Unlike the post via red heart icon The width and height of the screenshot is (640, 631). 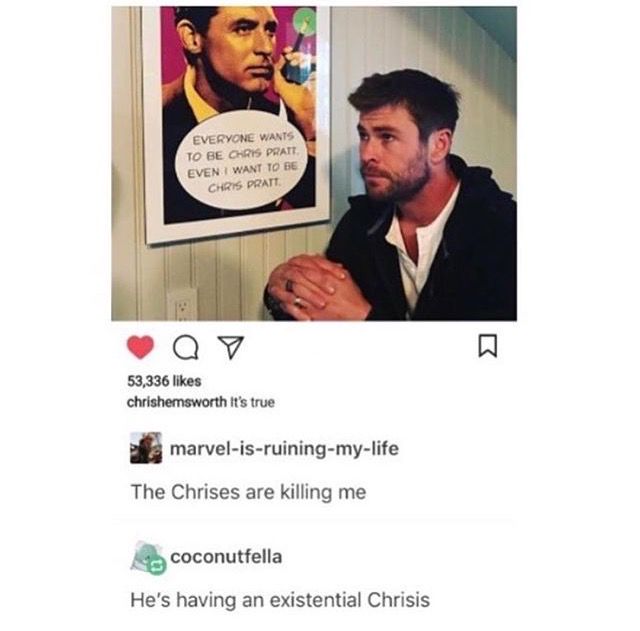pyautogui.click(x=140, y=347)
